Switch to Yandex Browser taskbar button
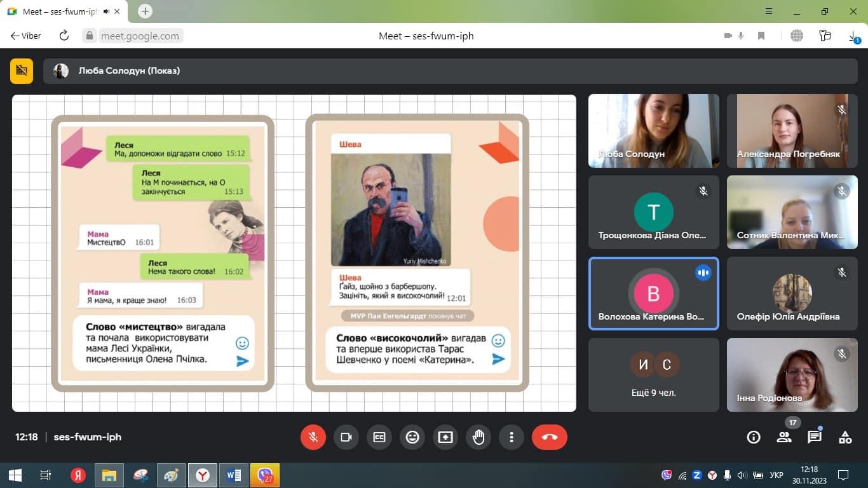 click(x=203, y=475)
